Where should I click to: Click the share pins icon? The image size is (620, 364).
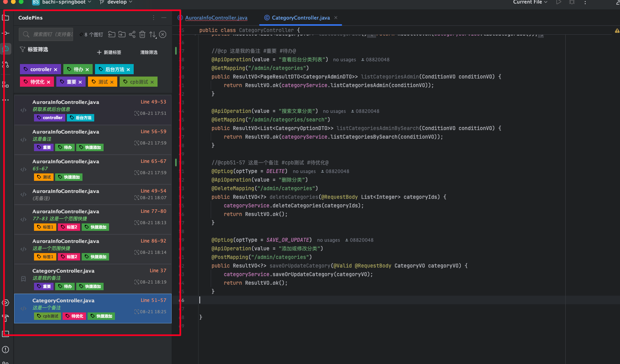pos(132,34)
